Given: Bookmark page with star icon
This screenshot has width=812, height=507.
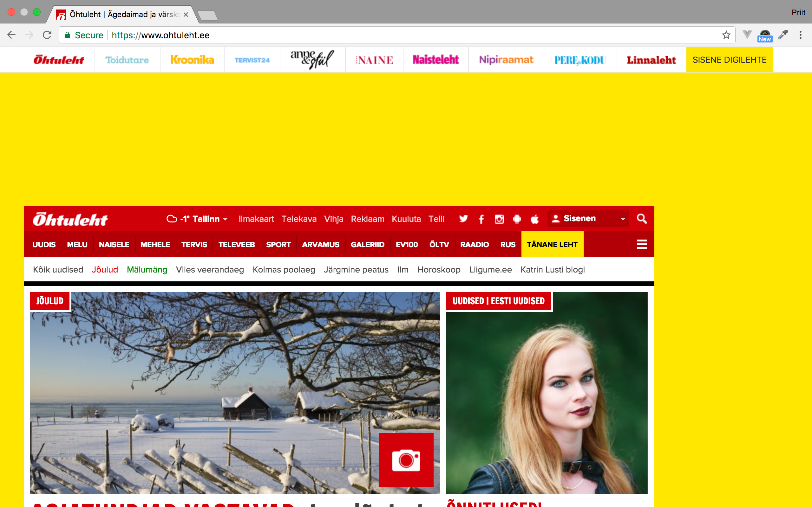Looking at the screenshot, I should [x=726, y=35].
